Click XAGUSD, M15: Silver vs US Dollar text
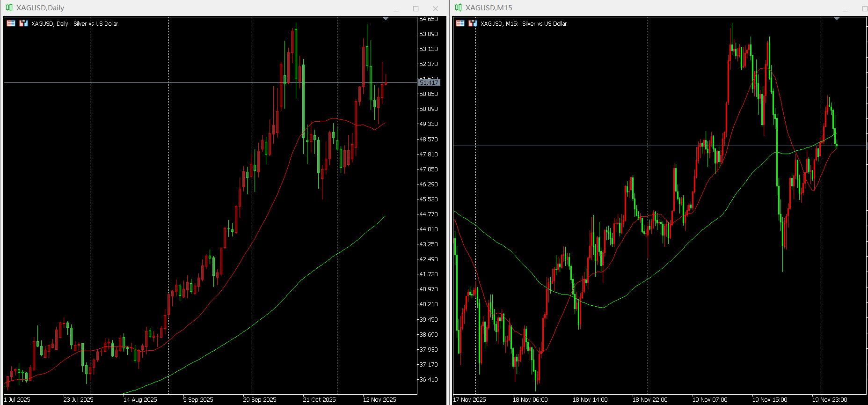Viewport: 868px width, 405px height. (x=524, y=23)
